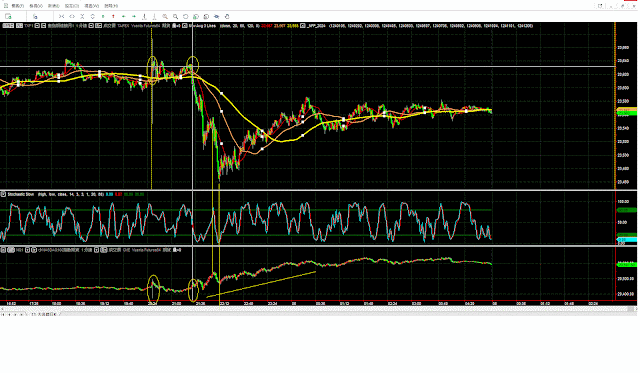Viewport: 640px width, 373px height.
Task: Click the small document icon beside the new chart icon
Action: tap(35, 16)
